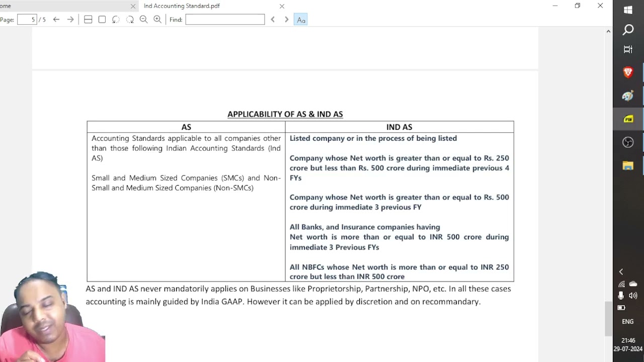This screenshot has height=362, width=644.
Task: Open Windows Search from taskbar
Action: (x=628, y=30)
